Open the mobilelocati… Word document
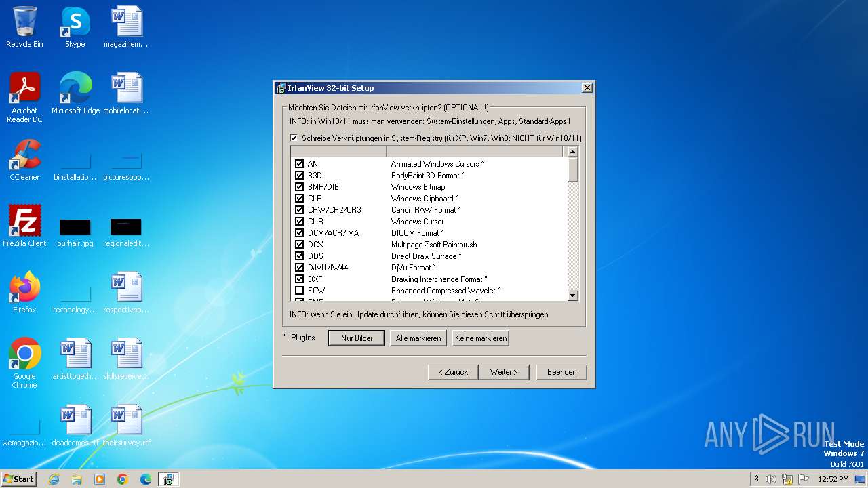The image size is (868, 488). (x=126, y=93)
